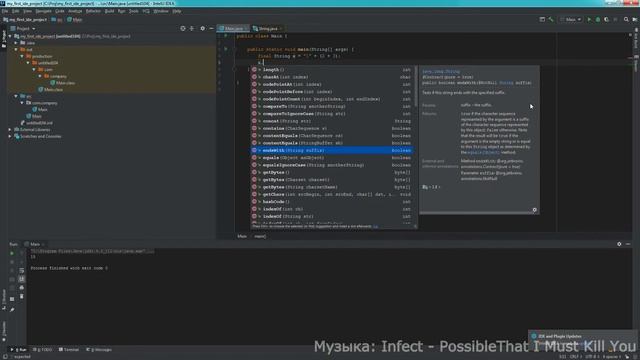Open the Analyze menu
The image size is (640, 360).
pos(75,11)
